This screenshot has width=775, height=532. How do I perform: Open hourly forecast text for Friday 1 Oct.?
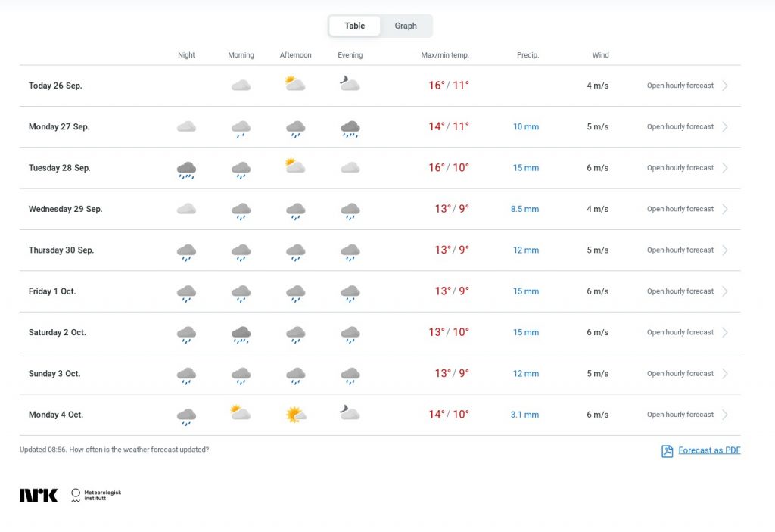click(680, 291)
